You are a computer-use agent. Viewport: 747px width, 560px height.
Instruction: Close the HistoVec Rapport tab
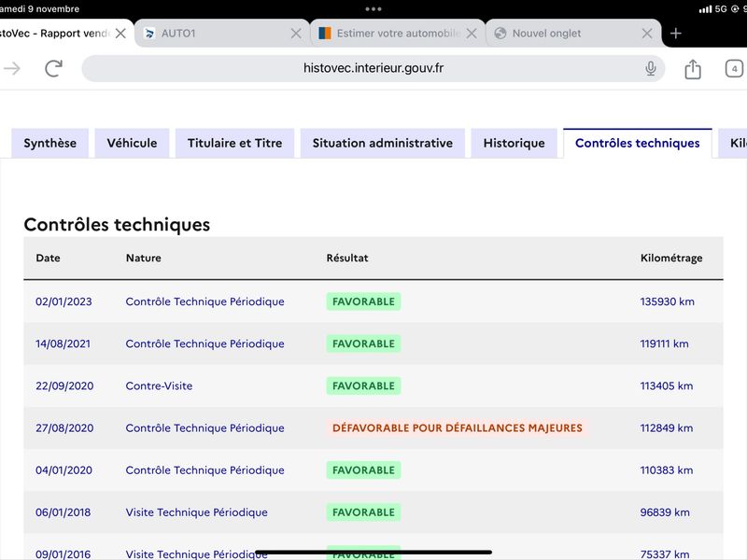click(x=121, y=34)
